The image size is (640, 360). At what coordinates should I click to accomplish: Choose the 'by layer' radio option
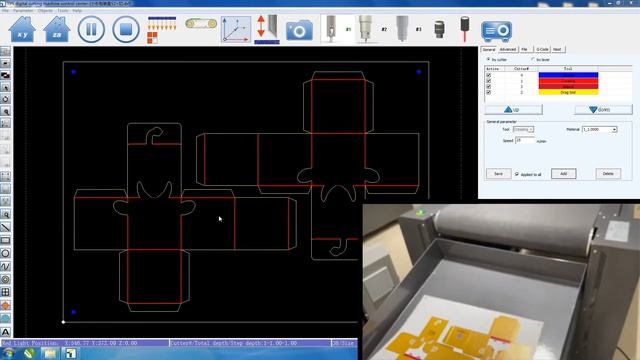(533, 60)
